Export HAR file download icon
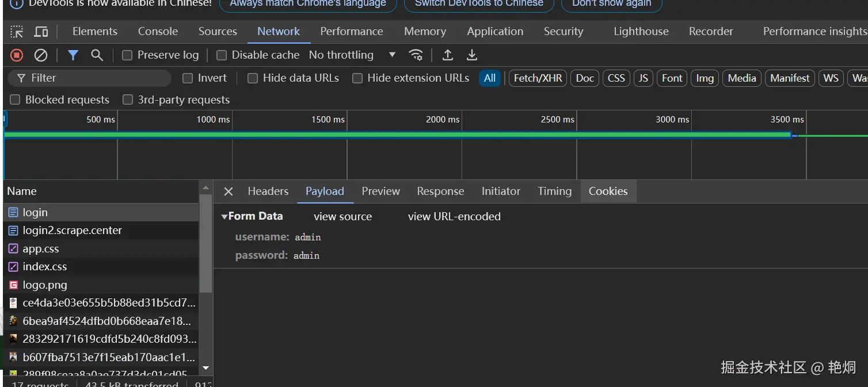The image size is (868, 387). click(x=472, y=55)
